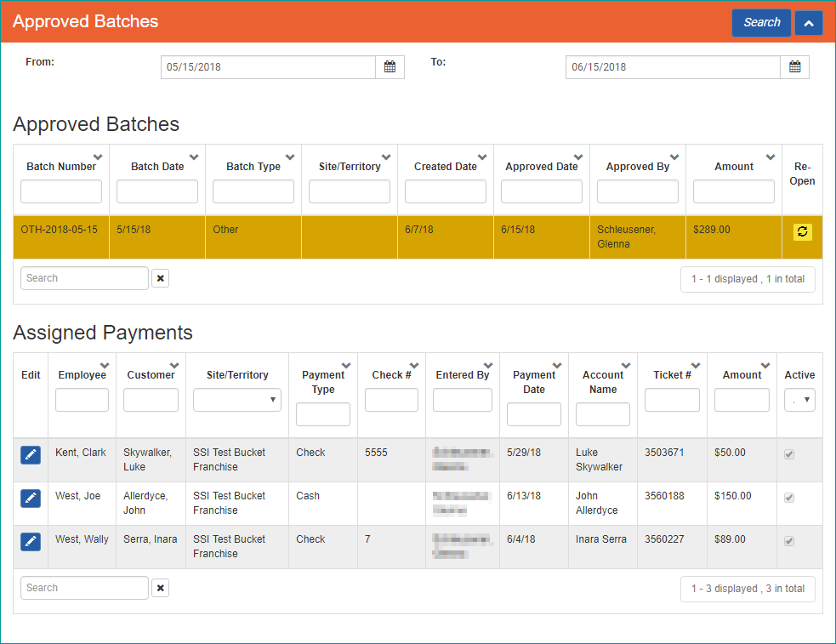Open the To date calendar picker

point(794,66)
